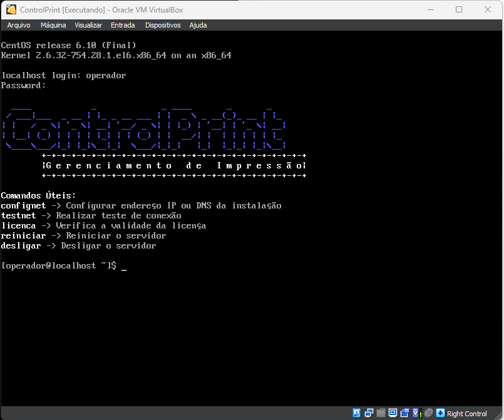
Task: Click the terminal at the operador@localhost prompt
Action: (124, 266)
